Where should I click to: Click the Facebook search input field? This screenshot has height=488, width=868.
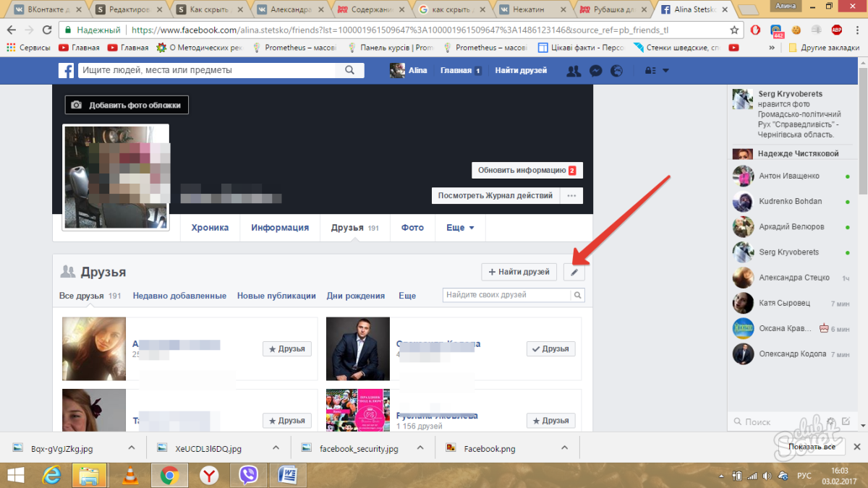[x=208, y=70]
